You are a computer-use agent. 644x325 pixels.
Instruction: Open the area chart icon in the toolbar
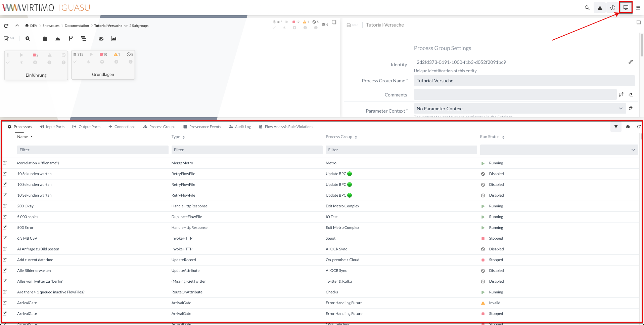click(x=114, y=39)
